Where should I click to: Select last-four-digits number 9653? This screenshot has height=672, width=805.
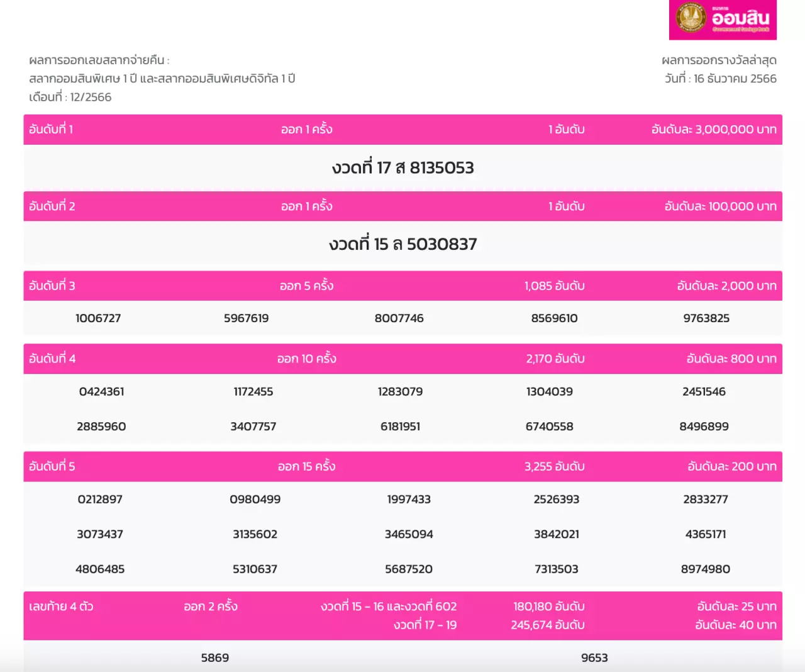tap(594, 658)
